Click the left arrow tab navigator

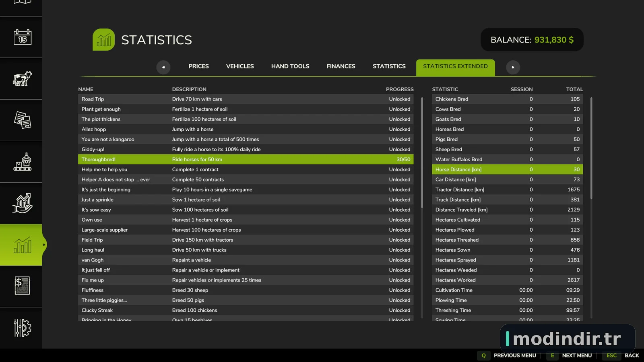pyautogui.click(x=163, y=67)
